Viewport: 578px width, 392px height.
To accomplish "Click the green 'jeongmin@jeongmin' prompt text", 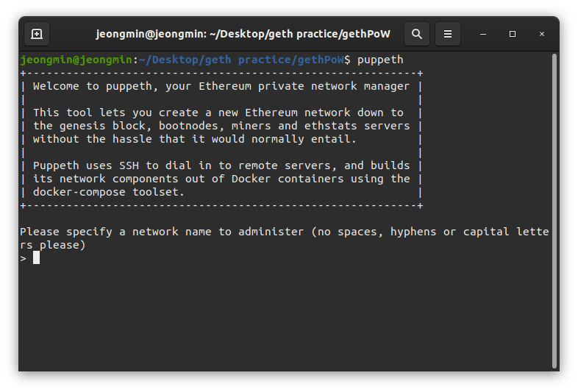I will click(x=76, y=60).
